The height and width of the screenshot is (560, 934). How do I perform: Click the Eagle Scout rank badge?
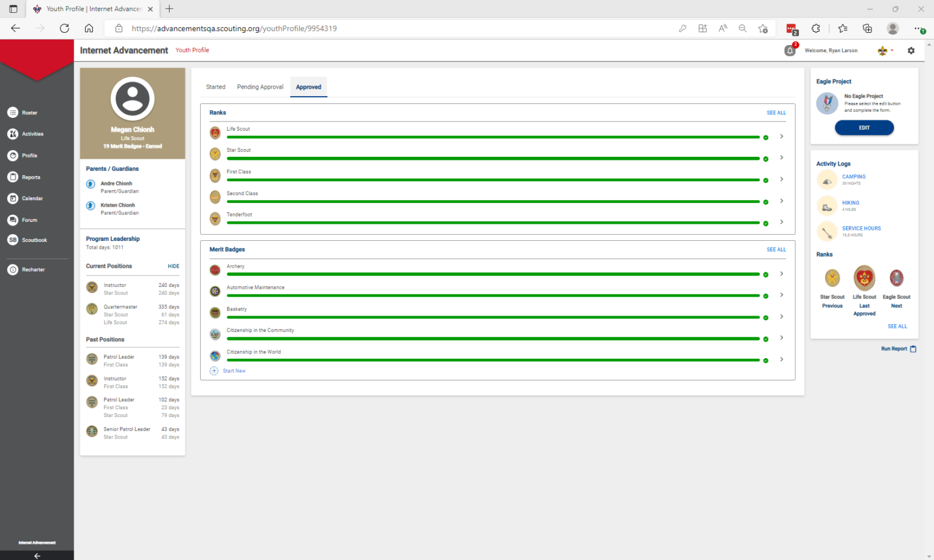coord(896,278)
